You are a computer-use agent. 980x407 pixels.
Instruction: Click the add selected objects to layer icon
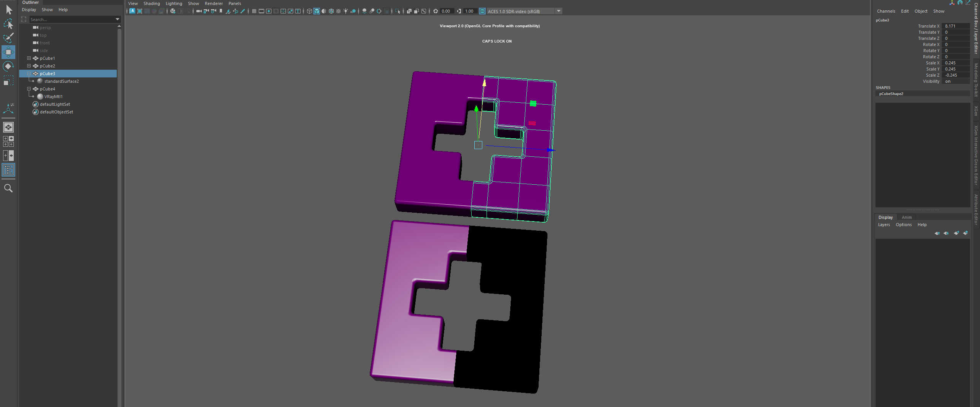click(x=965, y=233)
